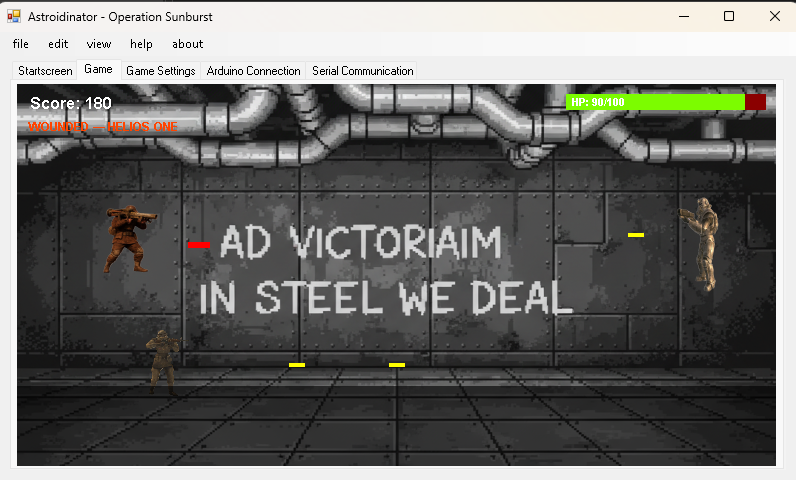The width and height of the screenshot is (796, 480).
Task: Close the Astroidinator window
Action: pyautogui.click(x=775, y=16)
